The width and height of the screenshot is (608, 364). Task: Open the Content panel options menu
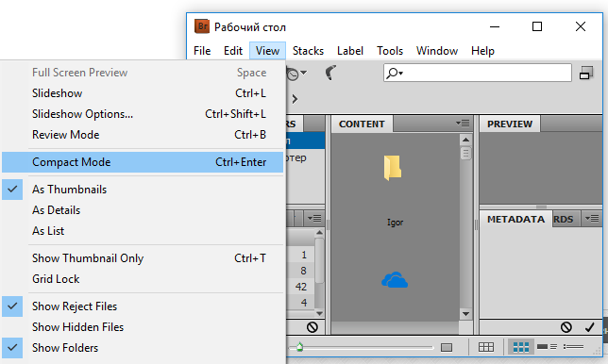463,124
